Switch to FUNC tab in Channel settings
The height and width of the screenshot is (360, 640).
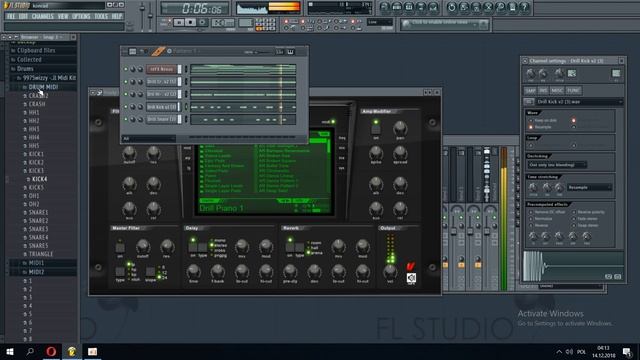point(573,91)
